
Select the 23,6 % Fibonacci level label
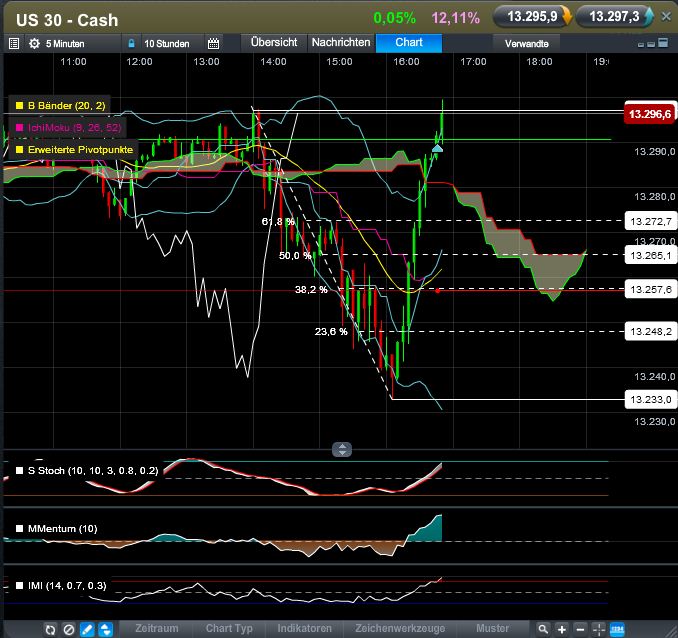(331, 331)
